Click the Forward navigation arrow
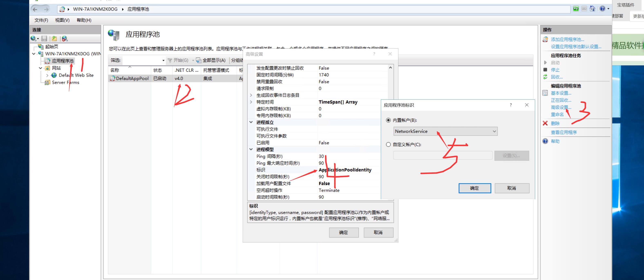 (46, 9)
